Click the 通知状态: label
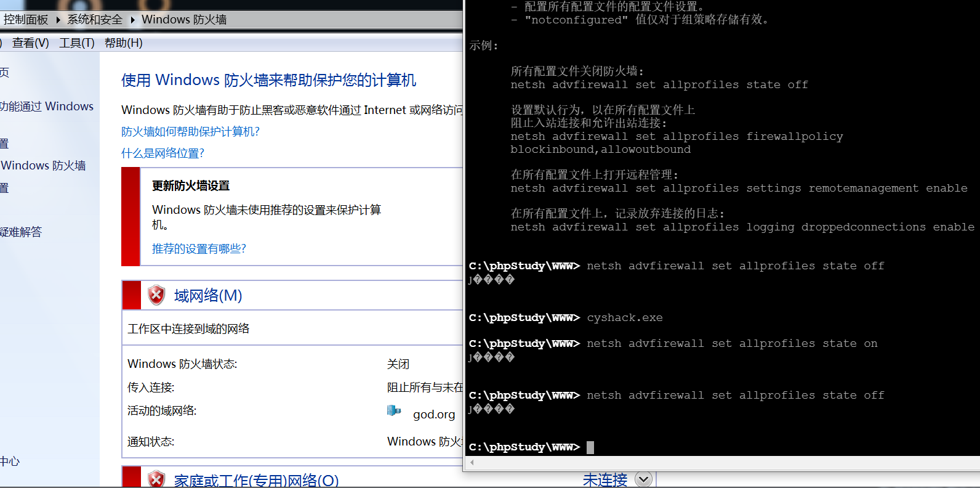The height and width of the screenshot is (488, 980). click(x=151, y=442)
